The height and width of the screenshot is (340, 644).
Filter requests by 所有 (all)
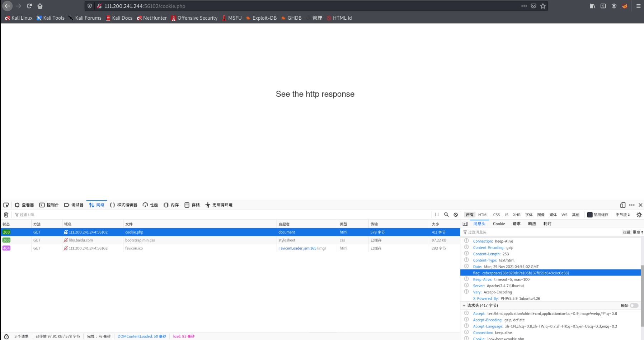[470, 215]
